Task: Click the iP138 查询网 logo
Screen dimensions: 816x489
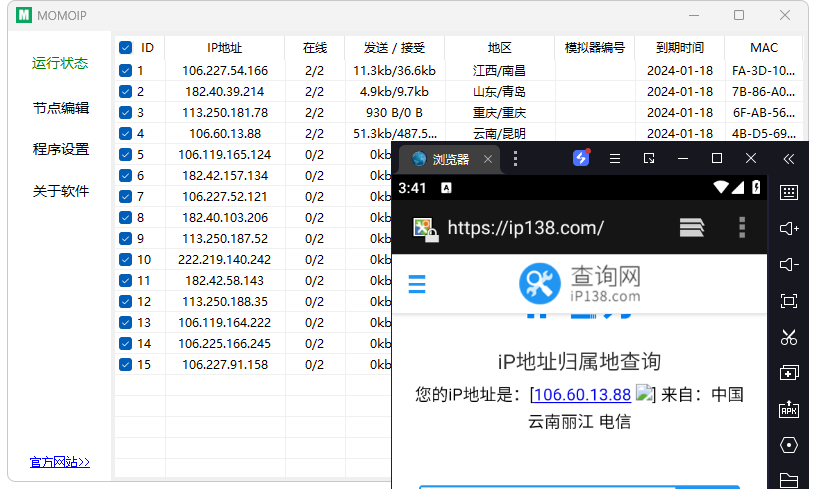Action: pos(580,284)
